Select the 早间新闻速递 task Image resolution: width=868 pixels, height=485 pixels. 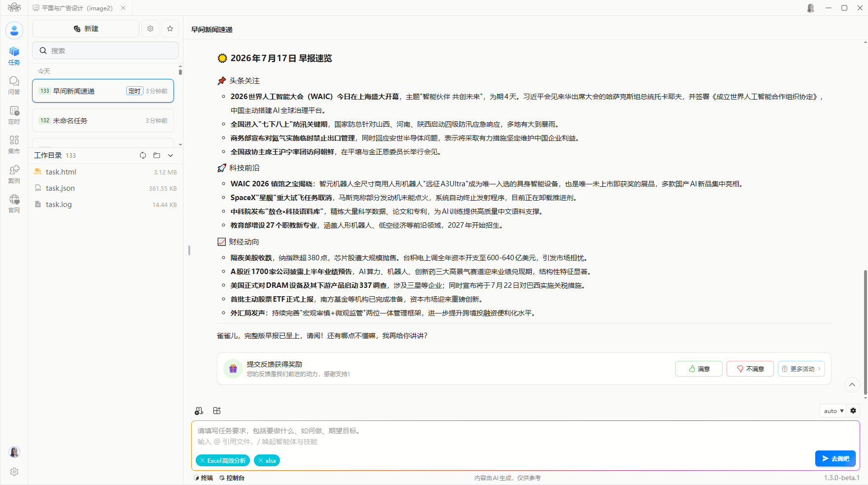point(103,91)
